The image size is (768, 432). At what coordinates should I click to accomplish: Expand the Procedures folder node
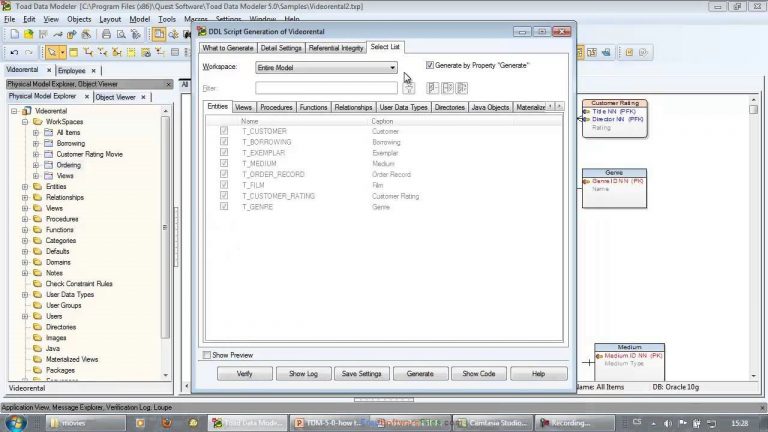coord(25,219)
